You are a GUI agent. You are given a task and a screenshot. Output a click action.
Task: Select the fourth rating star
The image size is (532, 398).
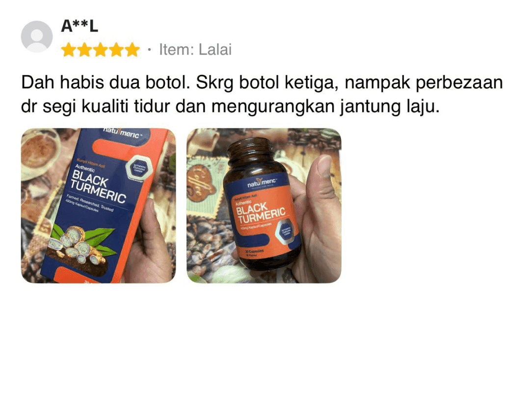[x=116, y=50]
